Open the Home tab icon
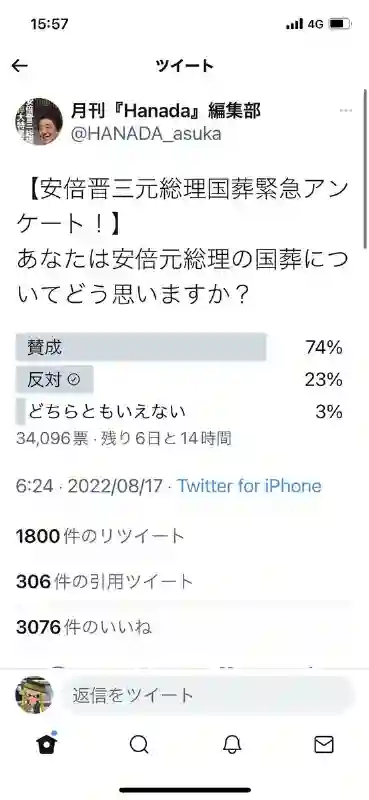 point(46,743)
